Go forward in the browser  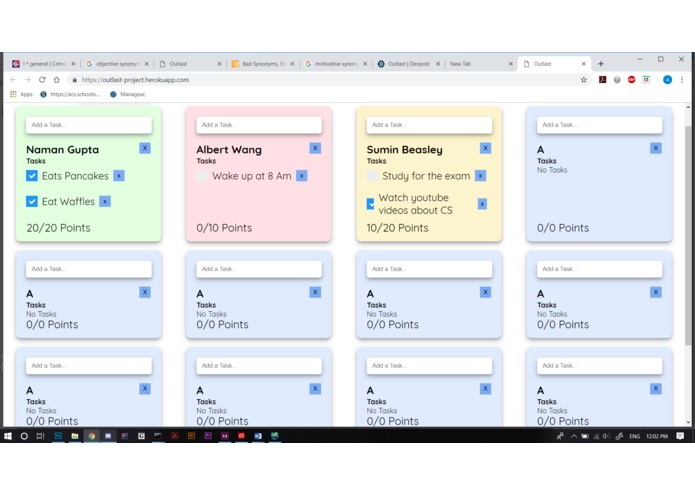click(27, 80)
